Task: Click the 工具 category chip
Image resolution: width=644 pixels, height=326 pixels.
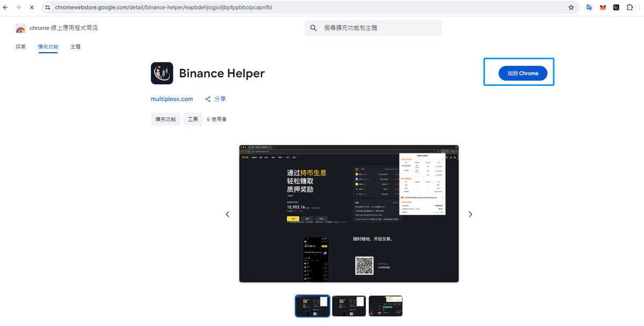Action: (x=193, y=119)
